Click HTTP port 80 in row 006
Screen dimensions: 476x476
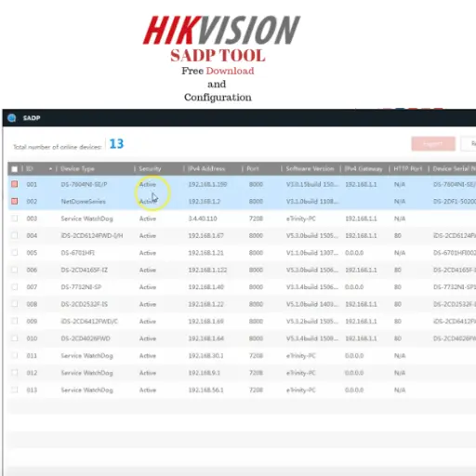(398, 270)
